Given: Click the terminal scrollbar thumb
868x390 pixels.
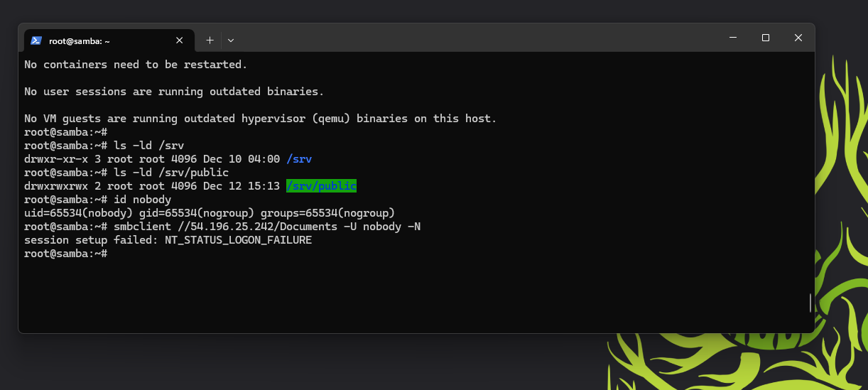Looking at the screenshot, I should tap(810, 303).
